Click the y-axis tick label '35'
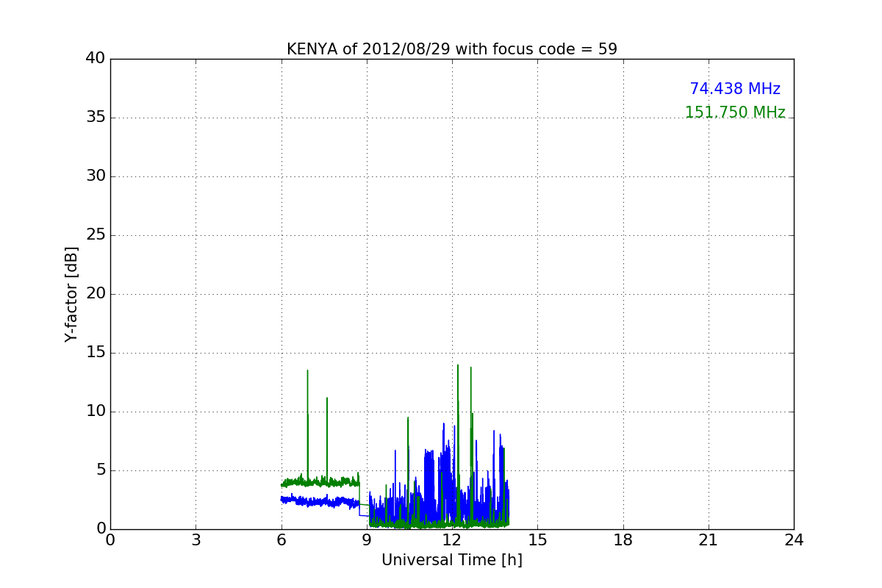The height and width of the screenshot is (588, 882). (x=96, y=118)
